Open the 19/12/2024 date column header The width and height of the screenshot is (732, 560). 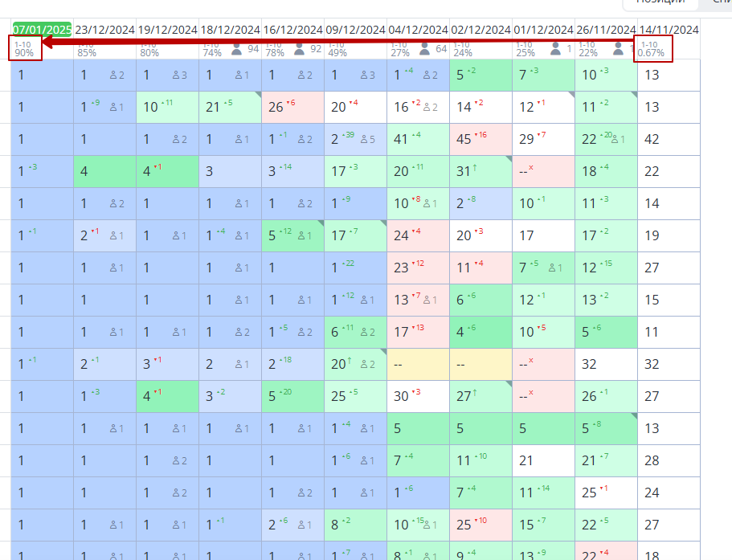(x=168, y=30)
